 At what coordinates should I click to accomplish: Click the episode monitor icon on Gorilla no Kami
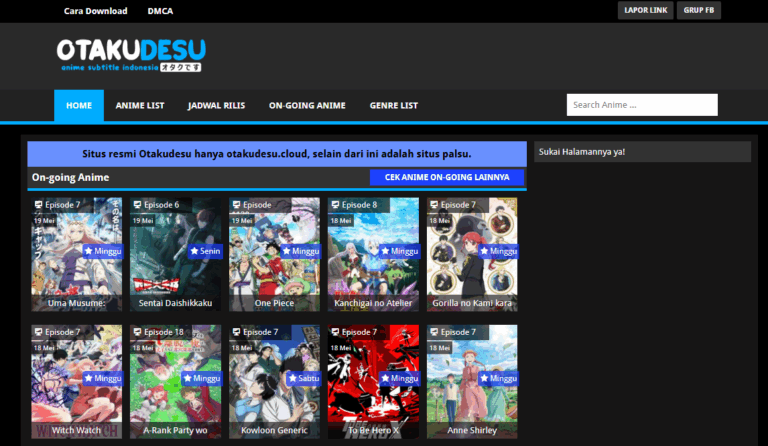(434, 205)
